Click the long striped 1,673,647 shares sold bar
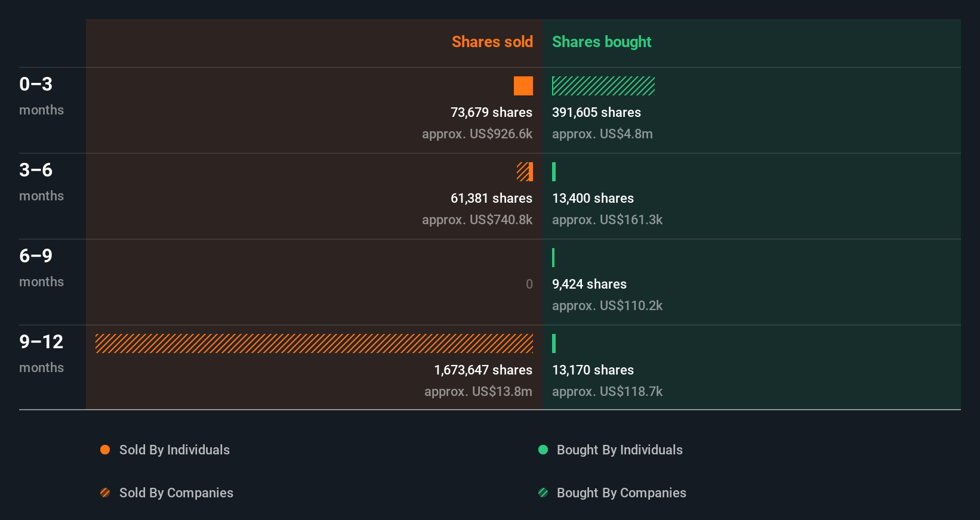The height and width of the screenshot is (520, 980). (x=314, y=343)
